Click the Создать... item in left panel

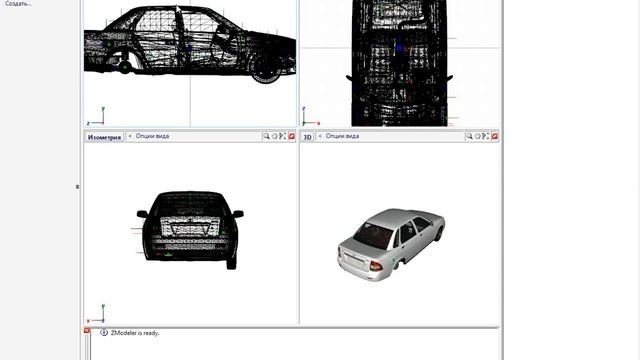point(18,3)
